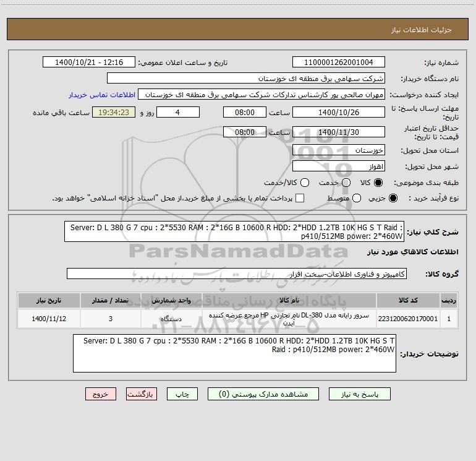The height and width of the screenshot is (461, 476).
Task: Toggle the treasury payment checkbox
Action: [300, 198]
